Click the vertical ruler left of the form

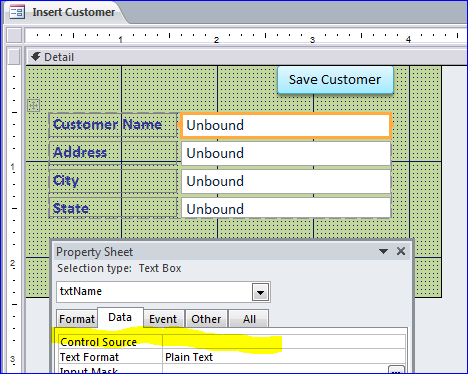(14, 219)
